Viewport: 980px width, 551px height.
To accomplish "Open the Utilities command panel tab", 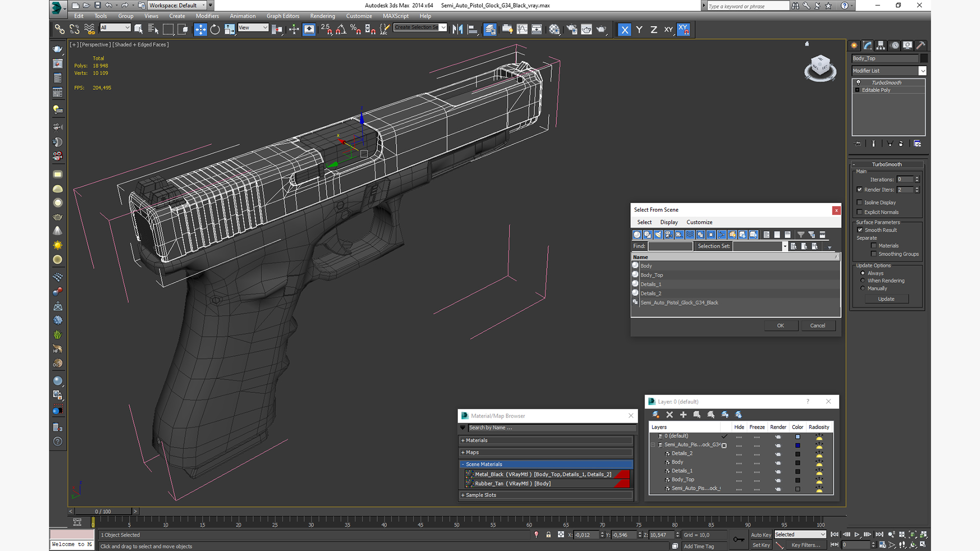I will tap(920, 45).
